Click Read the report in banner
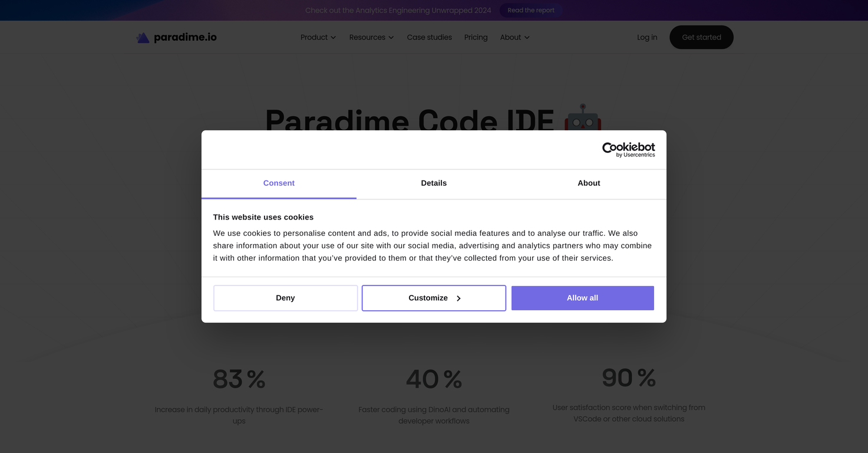The height and width of the screenshot is (453, 868). (531, 10)
